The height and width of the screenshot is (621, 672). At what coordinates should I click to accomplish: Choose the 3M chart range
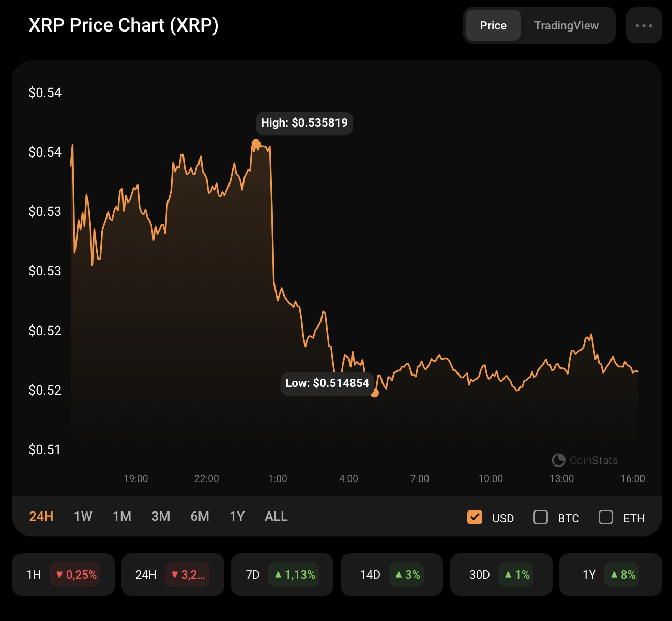click(x=161, y=516)
